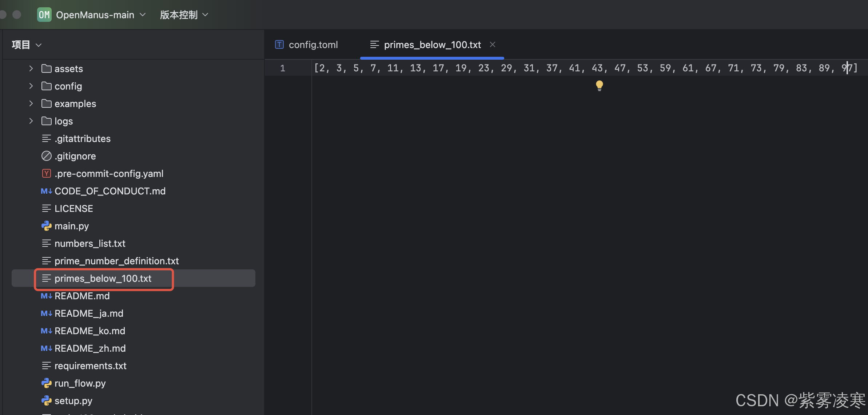Click the ignore icon beside .gitignore
Viewport: 868px width, 415px height.
pos(46,156)
